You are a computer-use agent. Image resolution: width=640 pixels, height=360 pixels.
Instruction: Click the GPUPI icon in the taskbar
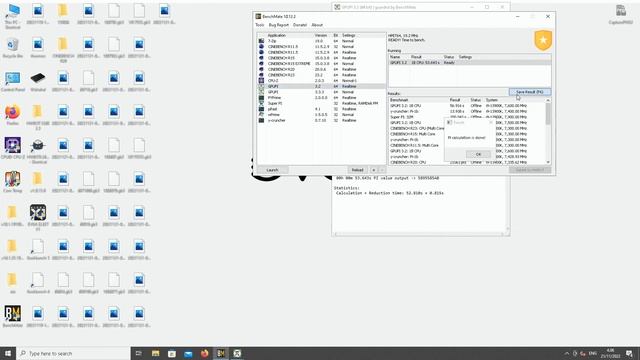click(x=237, y=353)
